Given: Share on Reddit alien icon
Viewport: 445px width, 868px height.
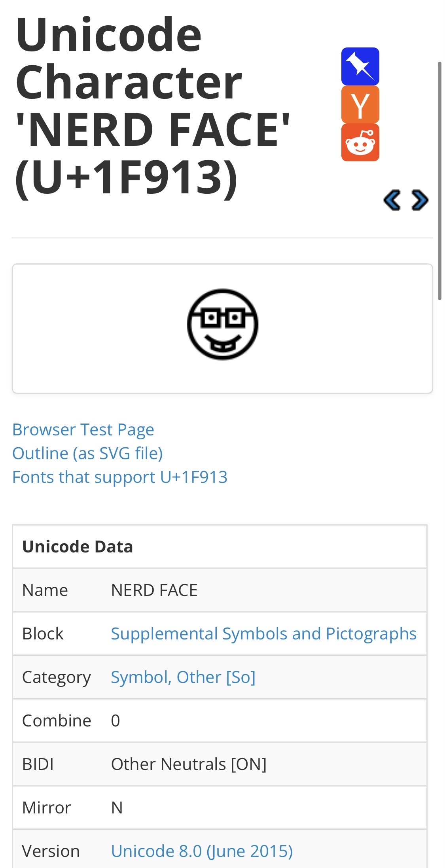Looking at the screenshot, I should click(360, 142).
